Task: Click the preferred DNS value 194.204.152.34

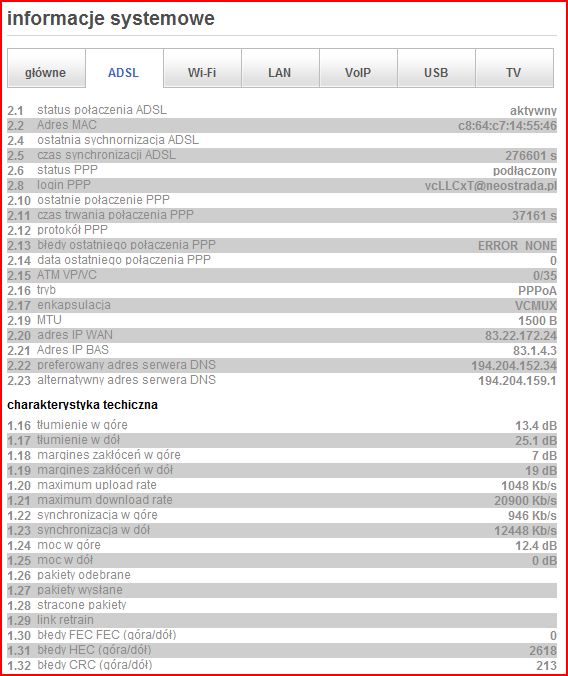Action: click(x=514, y=366)
